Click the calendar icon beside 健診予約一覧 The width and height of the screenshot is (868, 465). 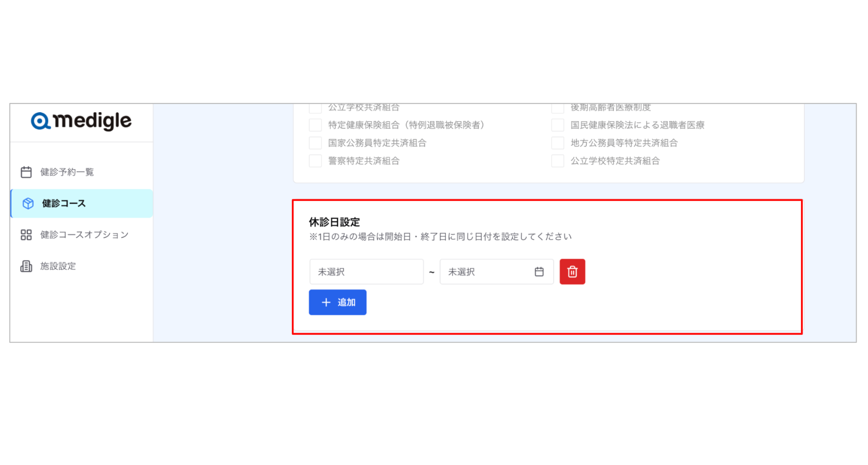(26, 172)
